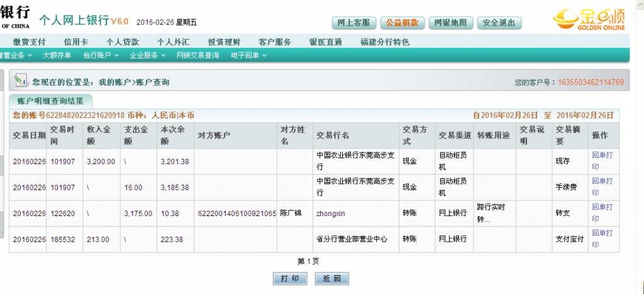Open the 福建分行特色 menu
The width and height of the screenshot is (644, 294).
[x=384, y=42]
